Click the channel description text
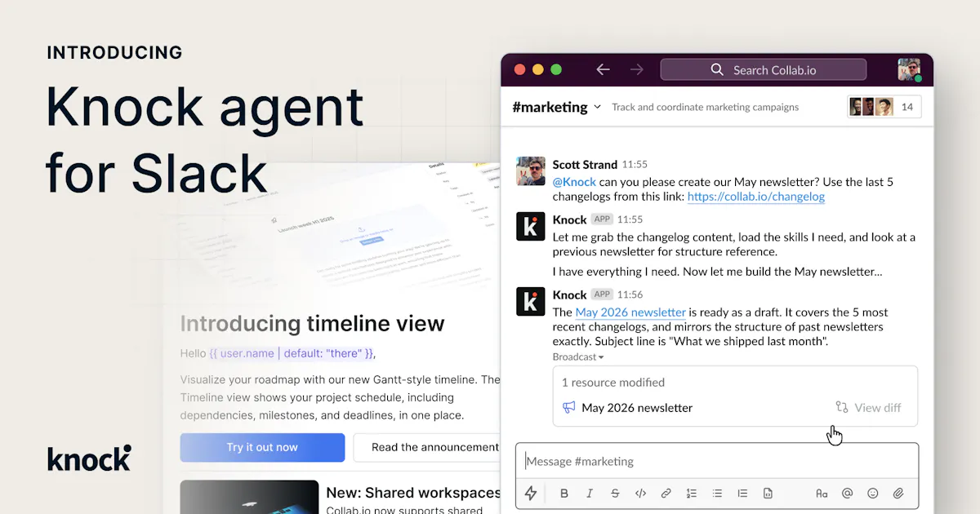The height and width of the screenshot is (514, 980). click(x=706, y=107)
